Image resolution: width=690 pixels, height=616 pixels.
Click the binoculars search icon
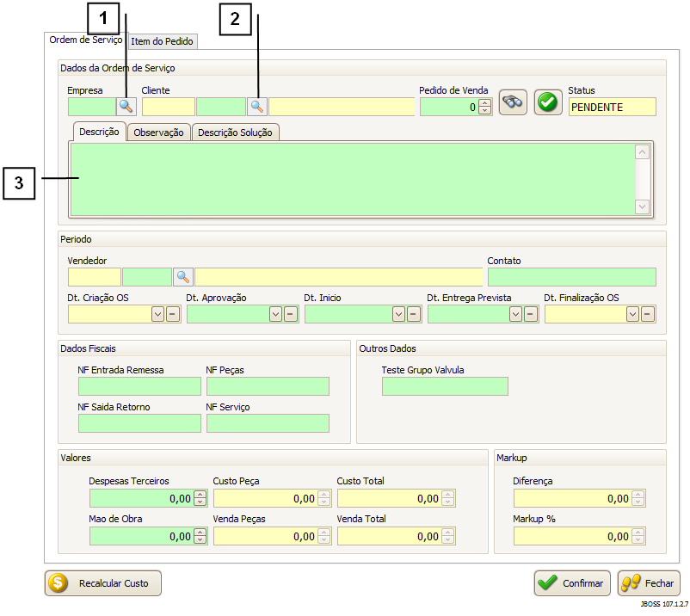(x=513, y=102)
